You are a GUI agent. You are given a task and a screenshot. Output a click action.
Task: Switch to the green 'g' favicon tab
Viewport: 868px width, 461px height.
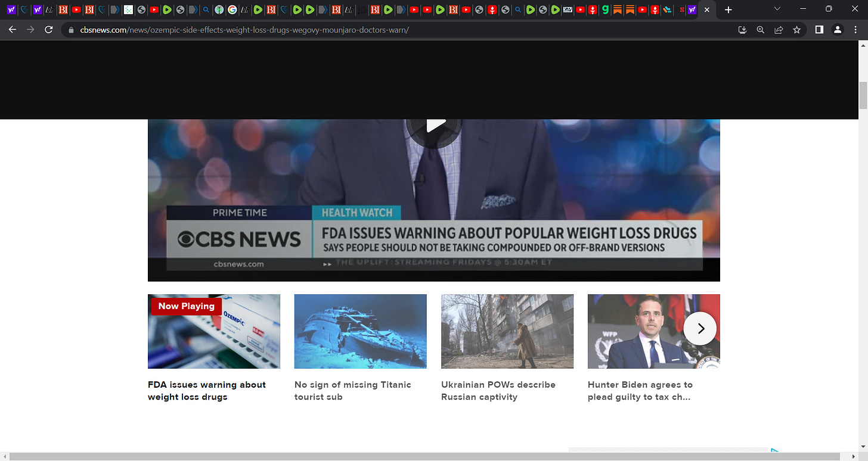tap(605, 10)
